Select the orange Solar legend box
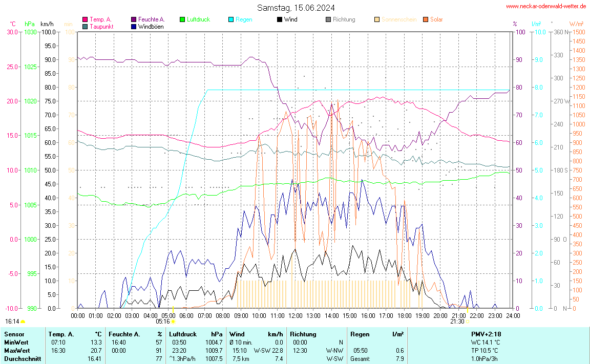The height and width of the screenshot is (364, 590). click(426, 19)
